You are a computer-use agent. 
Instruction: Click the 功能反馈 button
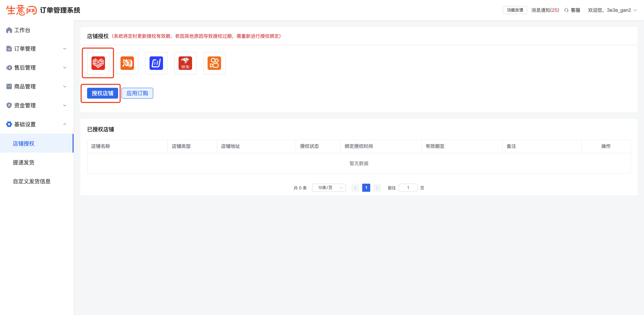point(515,10)
